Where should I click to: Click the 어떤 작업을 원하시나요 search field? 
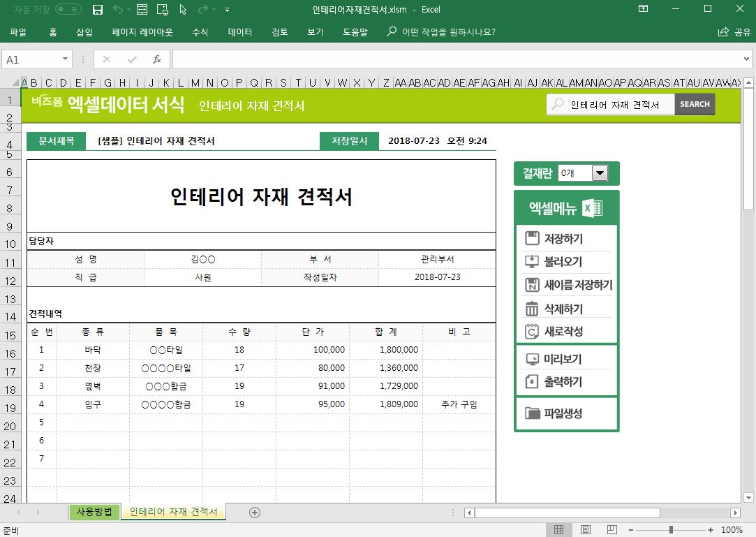click(448, 32)
